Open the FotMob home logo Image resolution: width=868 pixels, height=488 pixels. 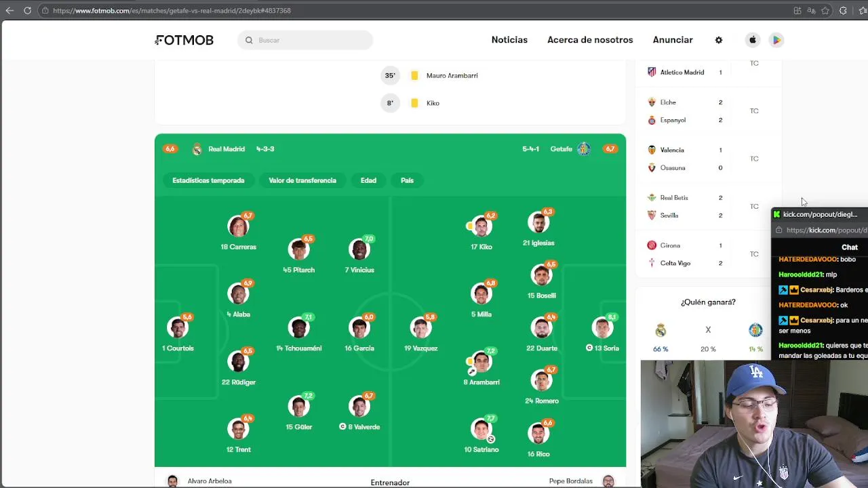(184, 40)
